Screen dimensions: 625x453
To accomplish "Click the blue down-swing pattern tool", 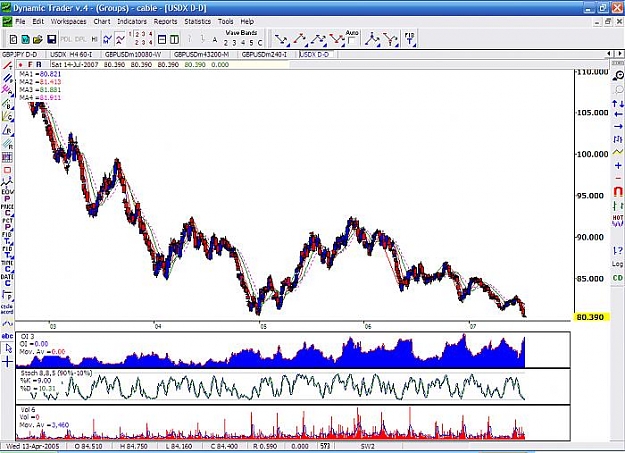I will click(x=282, y=39).
